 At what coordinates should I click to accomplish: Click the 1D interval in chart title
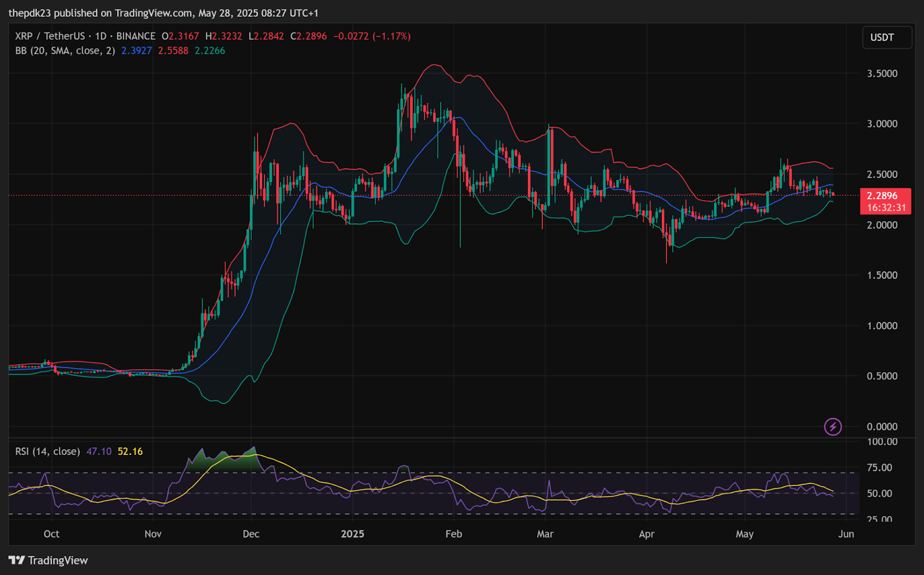pos(100,36)
